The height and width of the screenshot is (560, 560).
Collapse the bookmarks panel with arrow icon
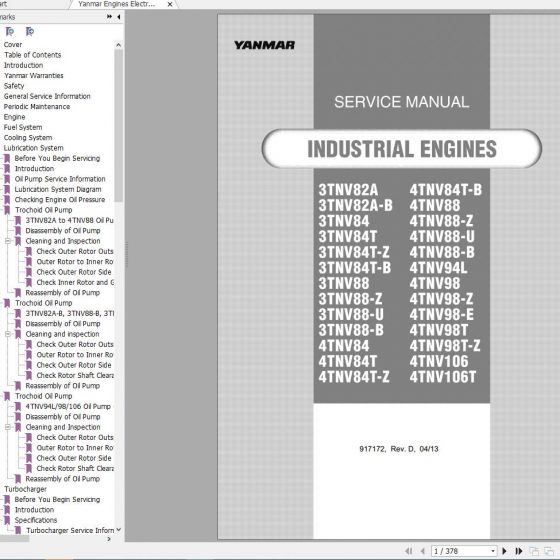(119, 17)
